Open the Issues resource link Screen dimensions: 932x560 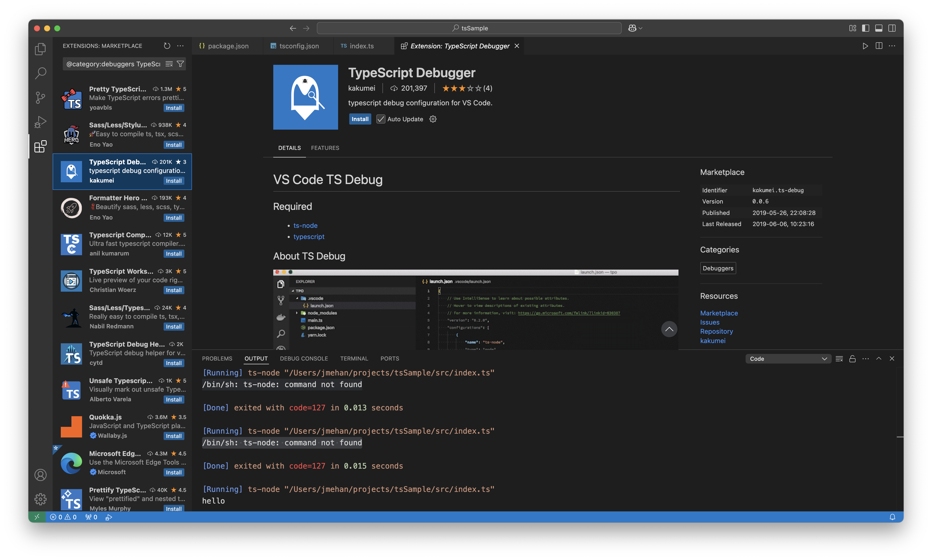[x=710, y=322]
